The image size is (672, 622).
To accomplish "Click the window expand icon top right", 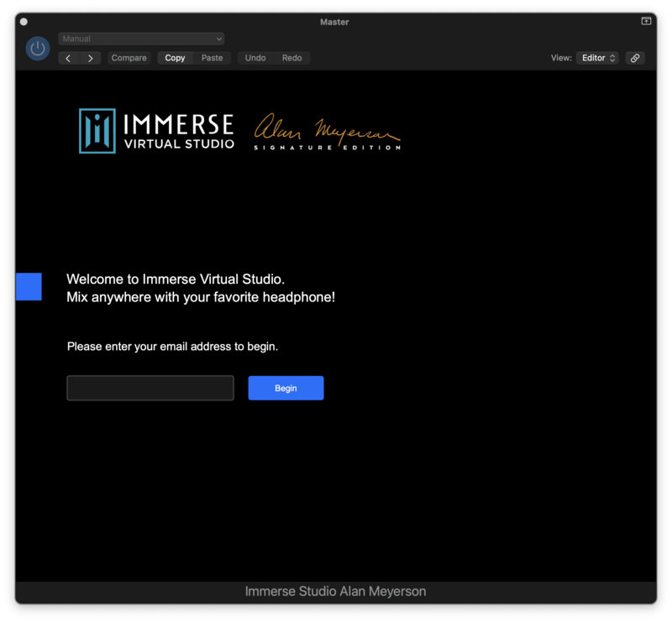I will coord(646,21).
